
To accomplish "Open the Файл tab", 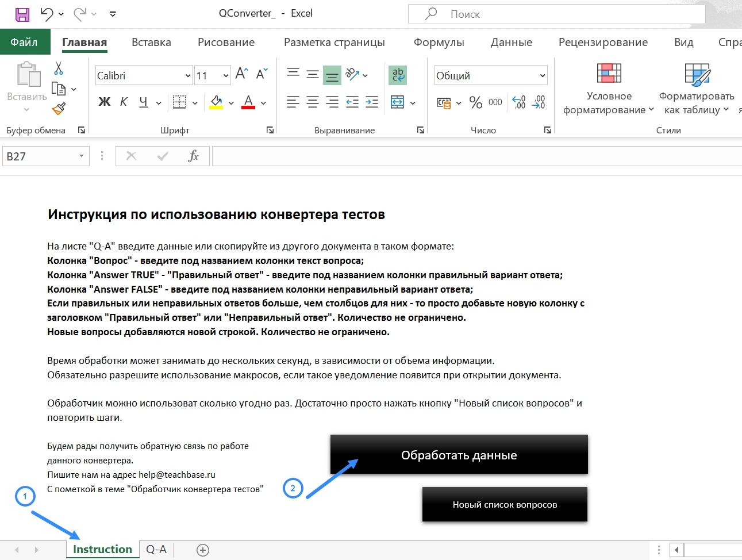I will (x=24, y=42).
